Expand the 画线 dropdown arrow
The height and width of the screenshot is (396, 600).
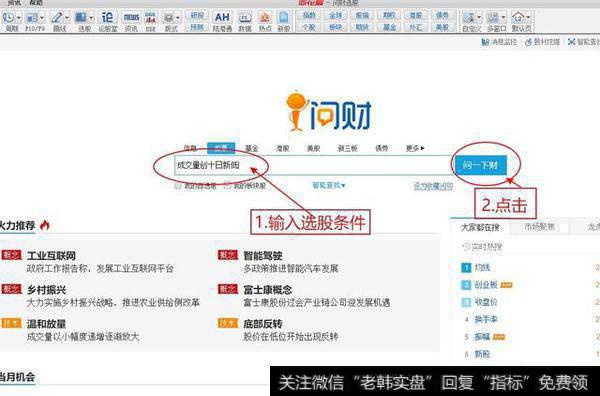pos(67,18)
